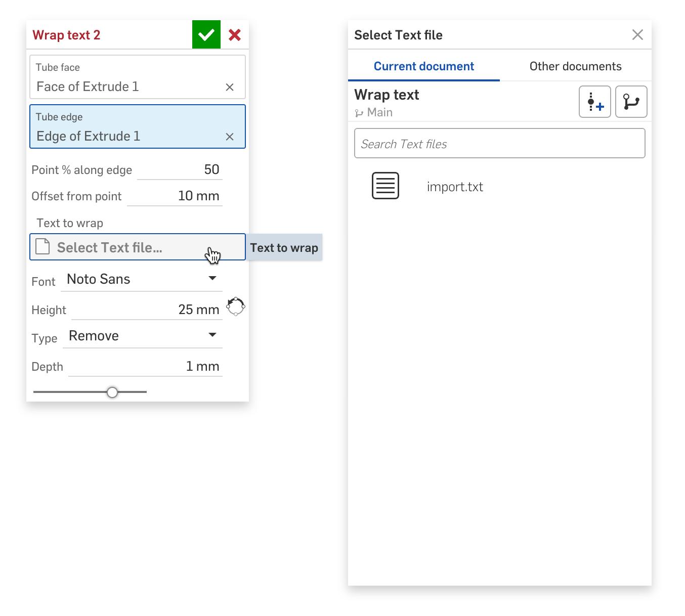The height and width of the screenshot is (616, 685).
Task: Select the import.txt file icon
Action: point(386,186)
